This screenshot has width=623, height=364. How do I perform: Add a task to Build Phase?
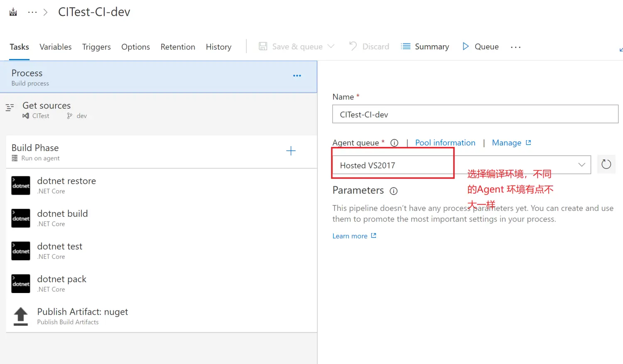coord(291,151)
